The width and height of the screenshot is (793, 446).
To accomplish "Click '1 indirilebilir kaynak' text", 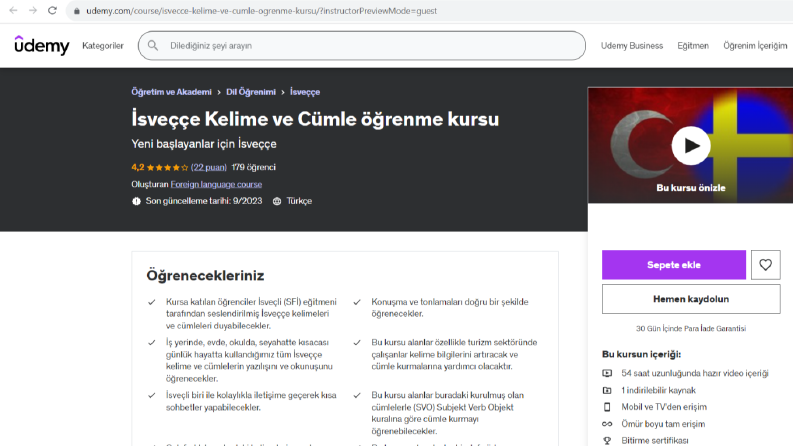I will coord(658,390).
